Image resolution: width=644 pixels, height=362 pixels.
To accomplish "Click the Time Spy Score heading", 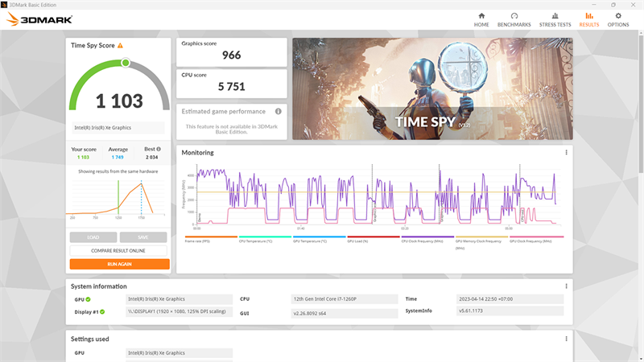I will [x=93, y=46].
